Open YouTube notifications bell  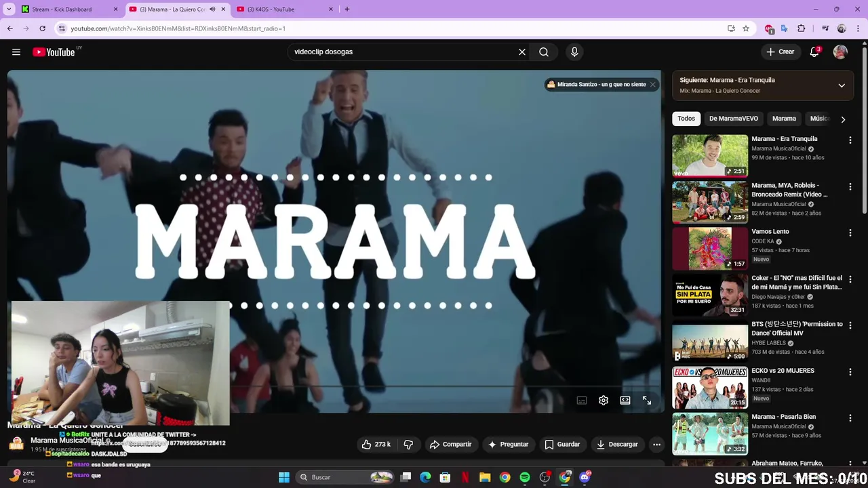[x=814, y=52]
